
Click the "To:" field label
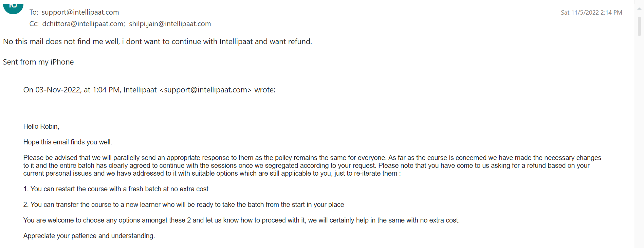pyautogui.click(x=34, y=12)
